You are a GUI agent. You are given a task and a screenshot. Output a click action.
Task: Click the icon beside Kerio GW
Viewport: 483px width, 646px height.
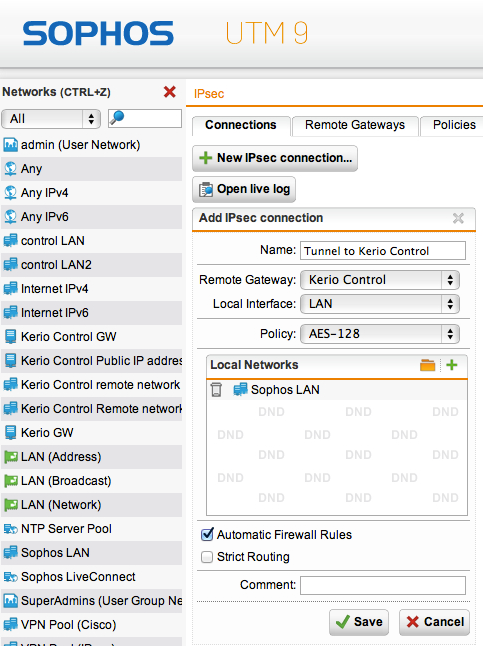point(10,432)
